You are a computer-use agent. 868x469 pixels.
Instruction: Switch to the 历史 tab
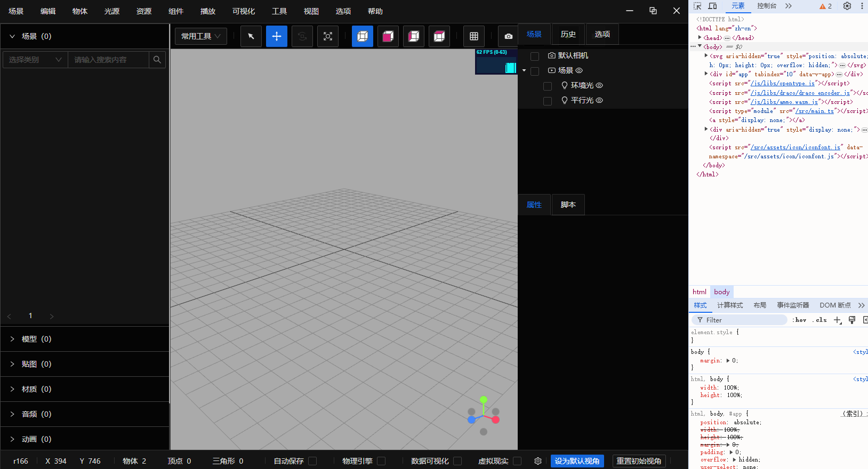pyautogui.click(x=568, y=34)
